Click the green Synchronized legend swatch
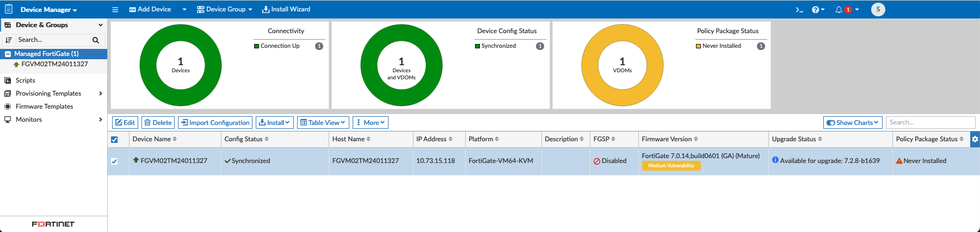The height and width of the screenshot is (232, 980). point(477,46)
